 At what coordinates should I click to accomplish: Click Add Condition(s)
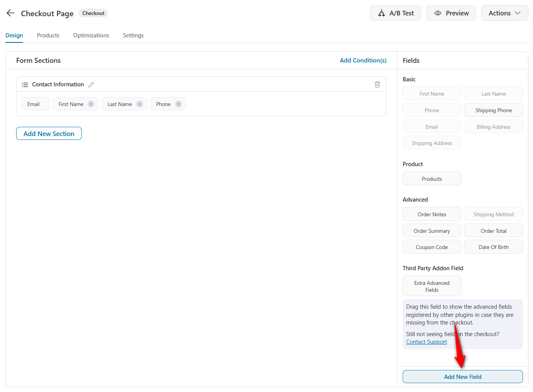(x=363, y=60)
